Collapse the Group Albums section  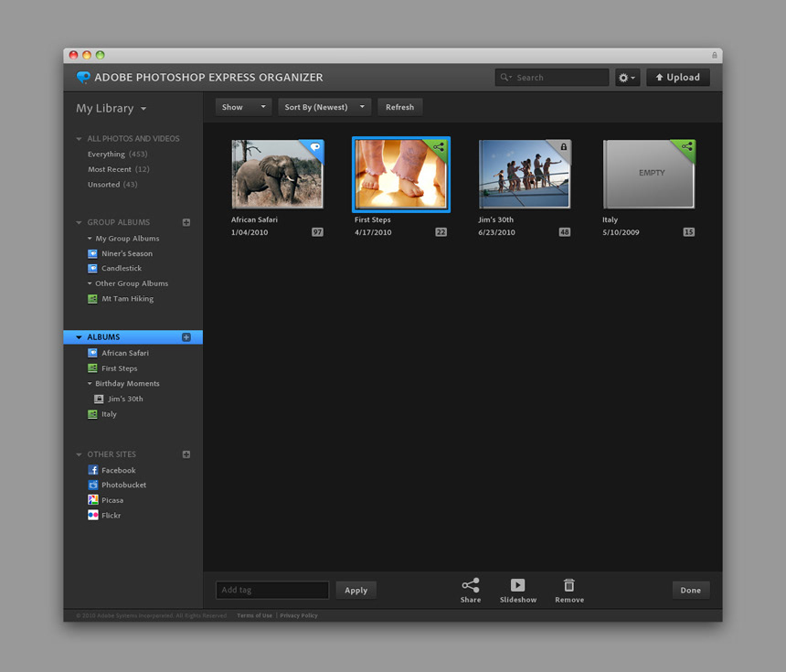tap(79, 223)
